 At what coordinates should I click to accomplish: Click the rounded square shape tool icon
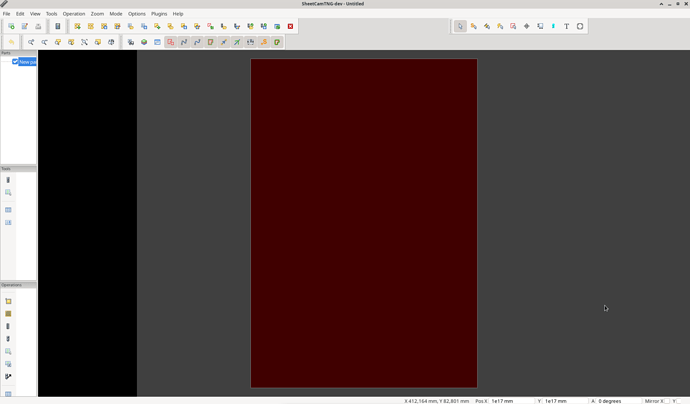(x=580, y=27)
